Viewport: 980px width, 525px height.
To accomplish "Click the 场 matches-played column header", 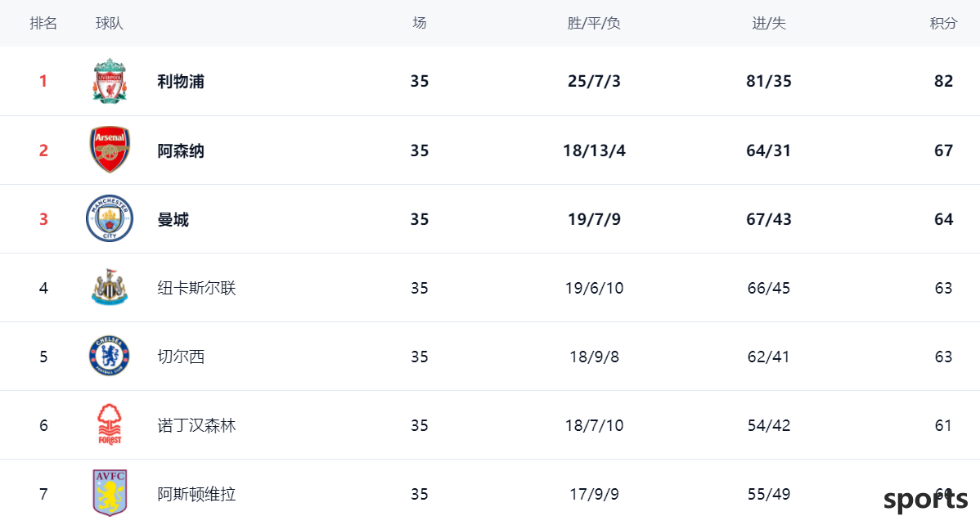I will pyautogui.click(x=420, y=23).
